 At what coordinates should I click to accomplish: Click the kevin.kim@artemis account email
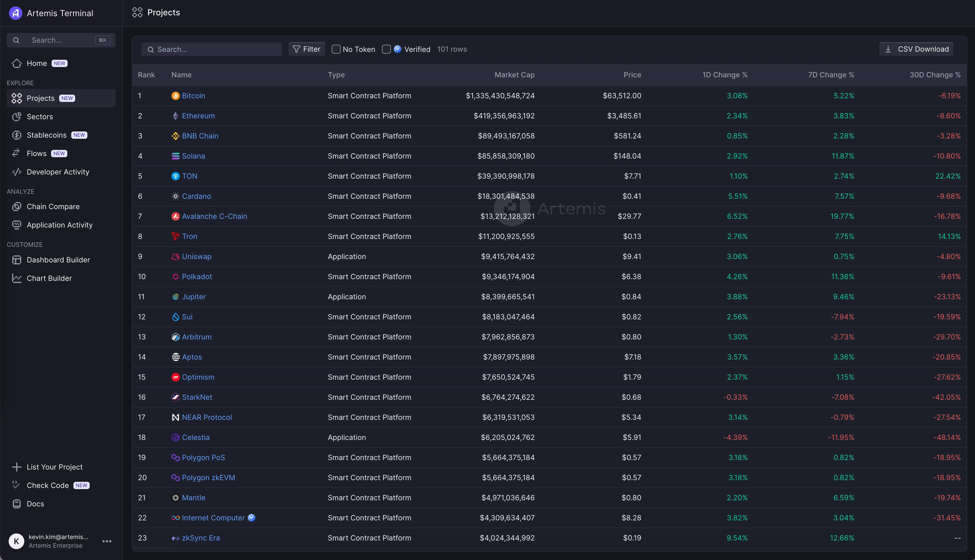pyautogui.click(x=58, y=537)
